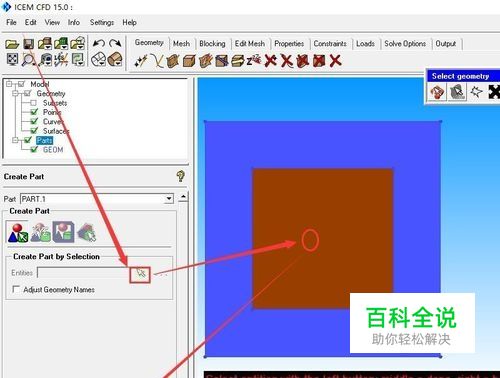Toggle first icon in Select geometry toolbar

coord(437,91)
